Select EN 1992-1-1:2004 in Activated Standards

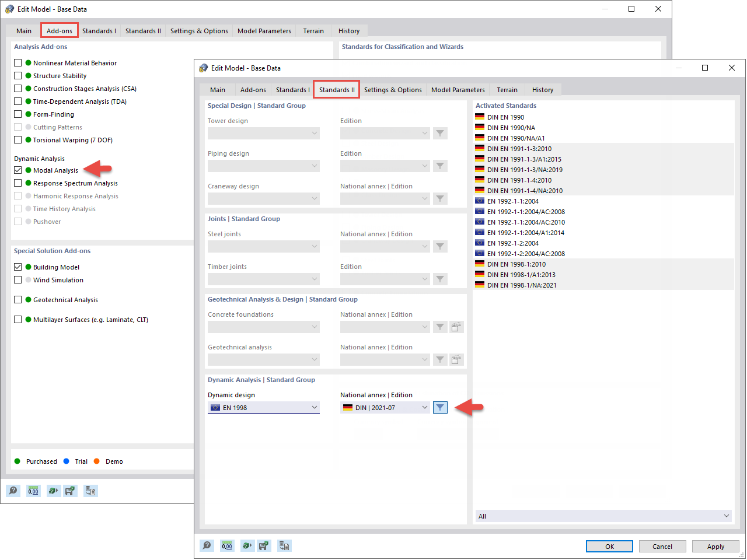point(603,201)
